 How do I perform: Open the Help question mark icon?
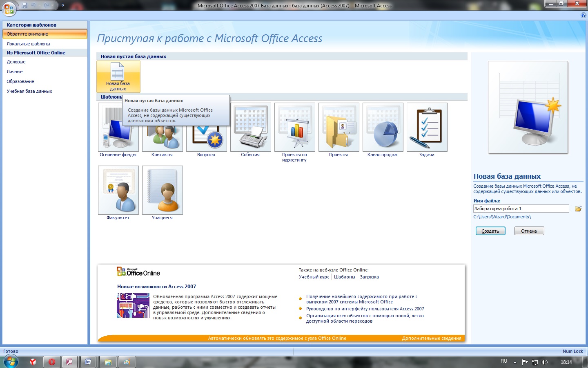pos(583,15)
